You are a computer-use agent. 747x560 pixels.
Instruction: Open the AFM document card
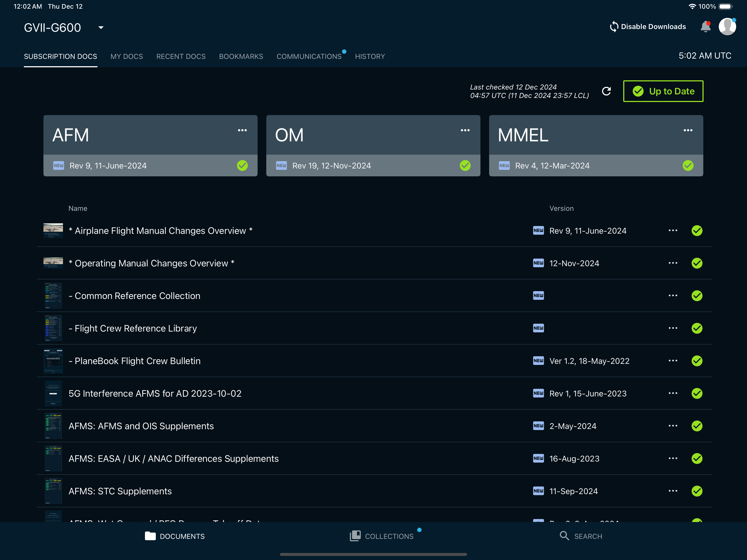coord(150,145)
